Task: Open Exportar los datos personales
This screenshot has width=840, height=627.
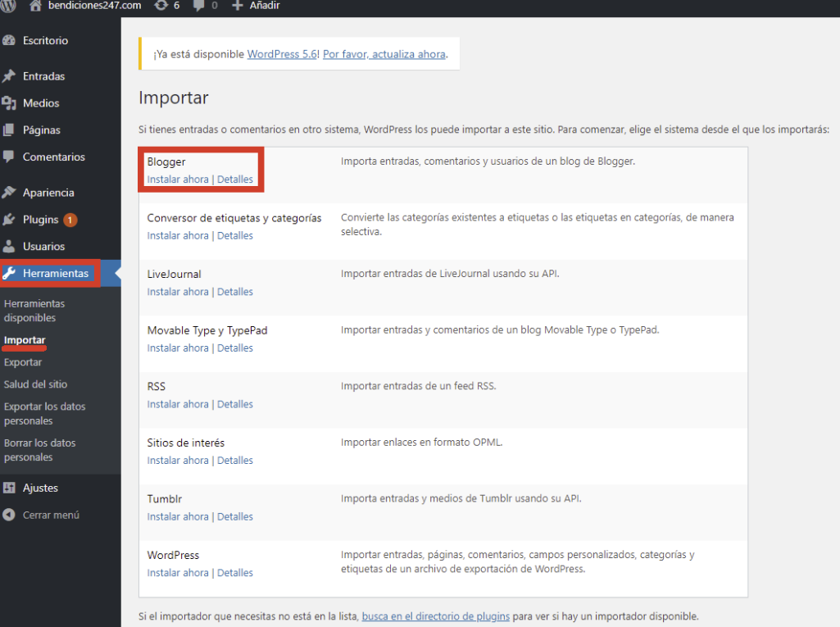Action: (x=44, y=414)
